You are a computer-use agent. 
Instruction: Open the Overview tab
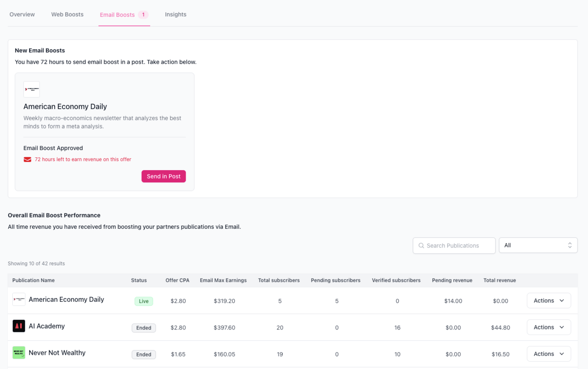click(x=22, y=15)
